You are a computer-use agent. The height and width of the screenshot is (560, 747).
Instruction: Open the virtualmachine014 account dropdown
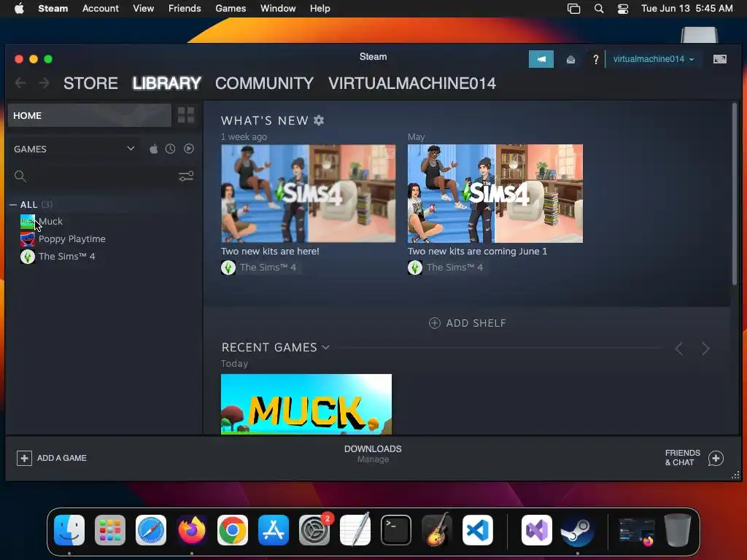point(653,59)
